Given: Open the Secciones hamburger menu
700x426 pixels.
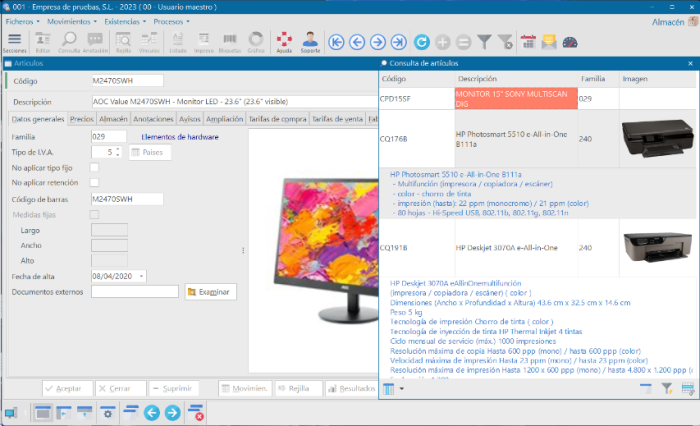Looking at the screenshot, I should 15,42.
